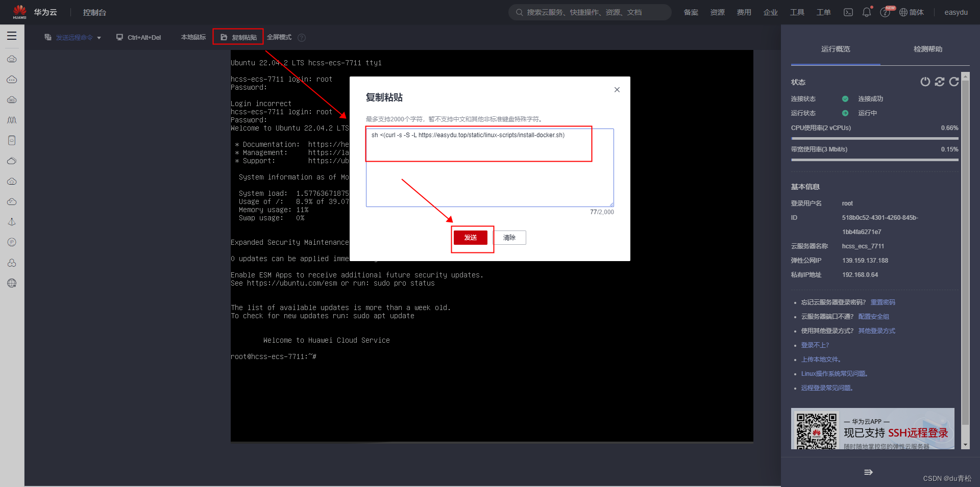Click the CPU使用率 progress bar
Viewport: 980px width, 487px height.
pos(875,138)
